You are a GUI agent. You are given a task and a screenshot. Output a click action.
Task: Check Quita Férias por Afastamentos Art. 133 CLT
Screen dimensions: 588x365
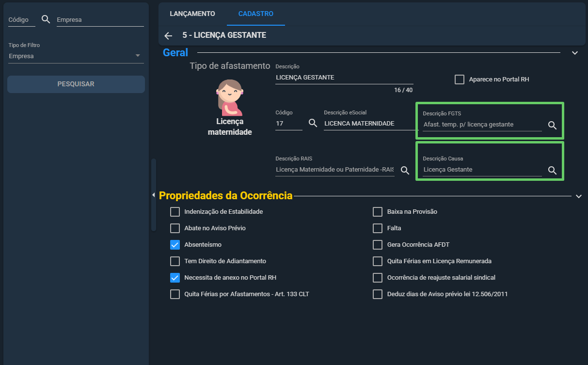[x=175, y=294]
